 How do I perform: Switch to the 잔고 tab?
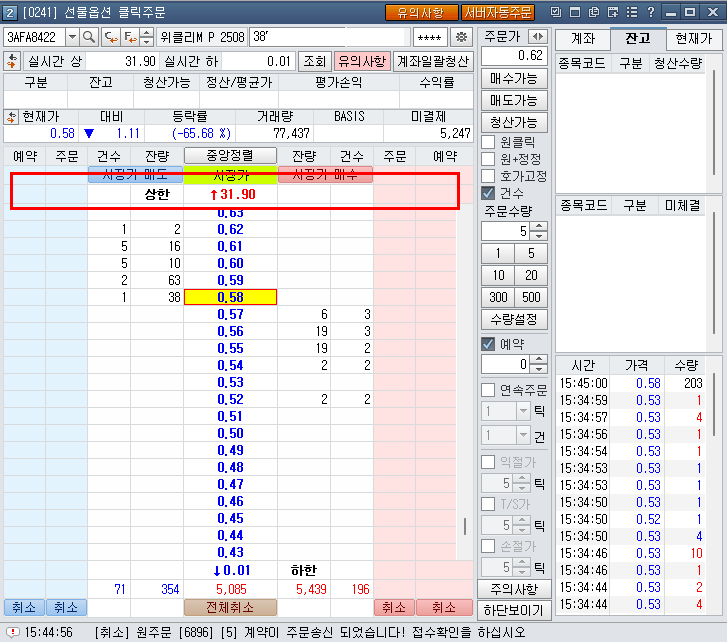coord(638,38)
